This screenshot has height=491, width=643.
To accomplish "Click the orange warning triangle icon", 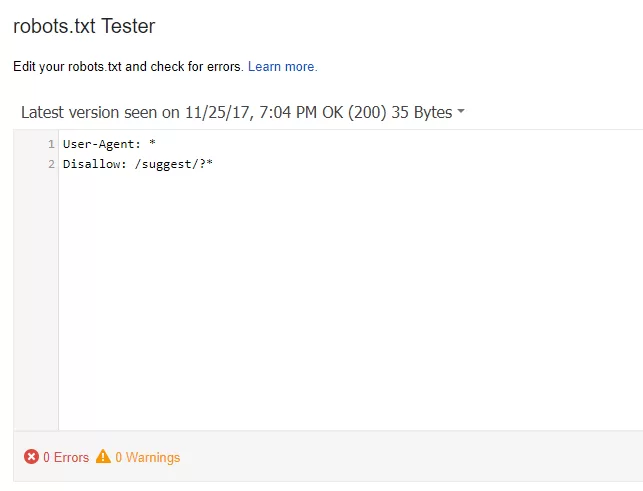I will click(103, 457).
